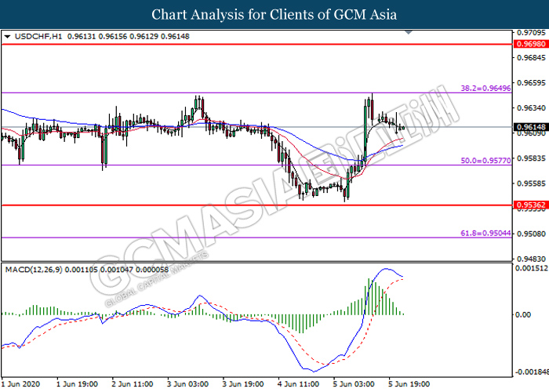The image size is (549, 392).
Task: Click the 0.96845 price scale value
Action: 531,57
